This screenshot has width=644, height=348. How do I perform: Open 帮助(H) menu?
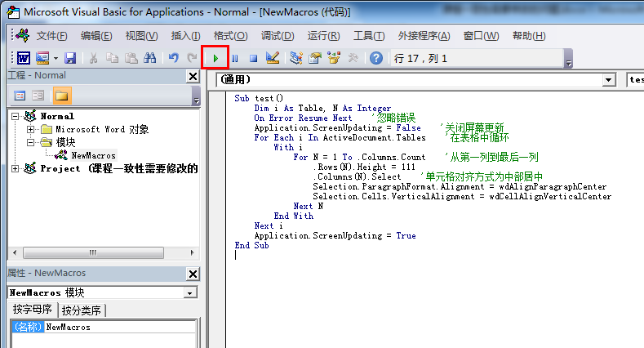tap(529, 36)
